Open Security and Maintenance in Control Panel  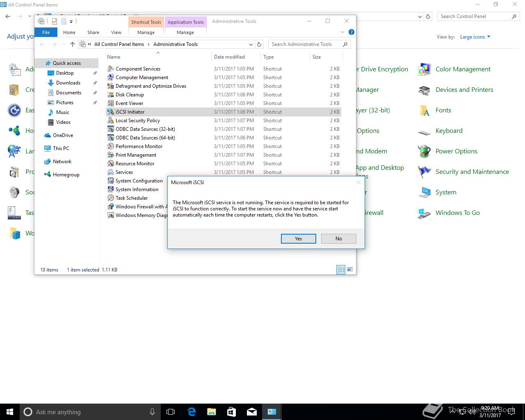(463, 172)
